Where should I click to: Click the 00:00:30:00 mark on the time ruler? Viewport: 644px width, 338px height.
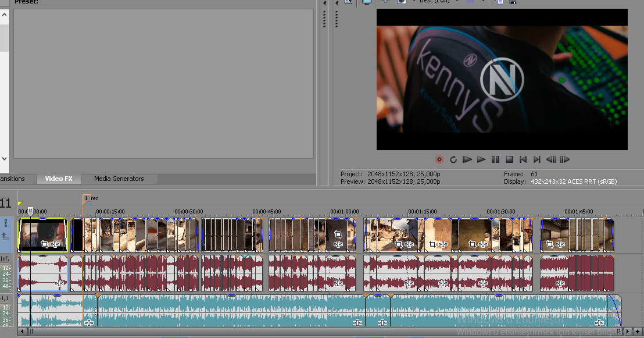point(188,211)
